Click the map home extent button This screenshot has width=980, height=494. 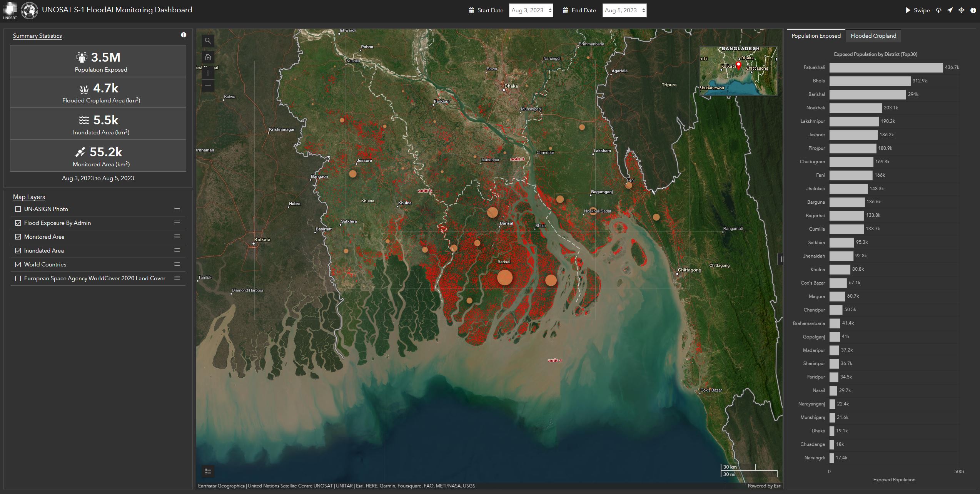coord(208,57)
